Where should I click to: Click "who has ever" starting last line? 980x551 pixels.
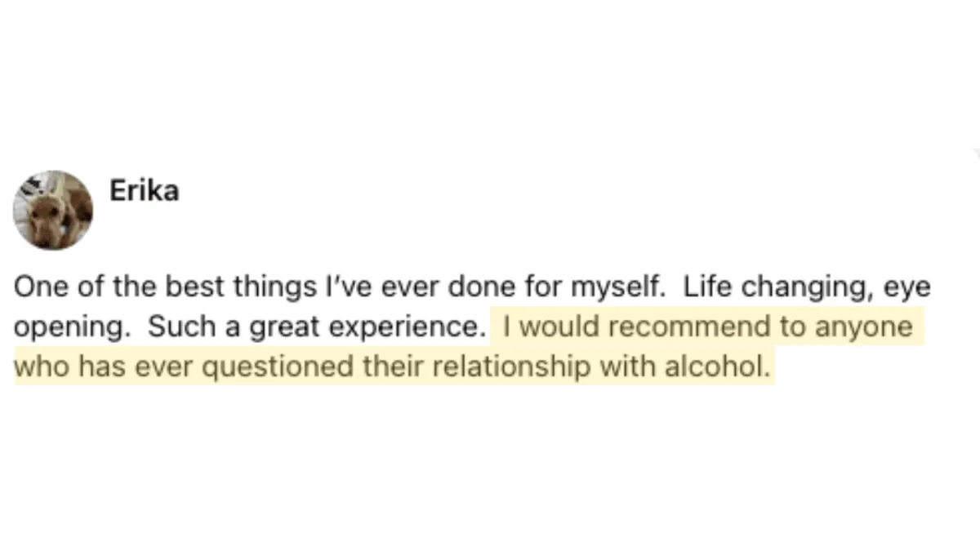105,367
